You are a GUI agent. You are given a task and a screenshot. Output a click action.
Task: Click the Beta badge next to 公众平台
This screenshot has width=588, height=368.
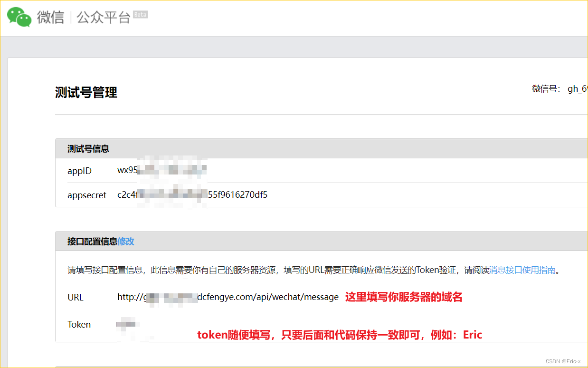point(140,14)
